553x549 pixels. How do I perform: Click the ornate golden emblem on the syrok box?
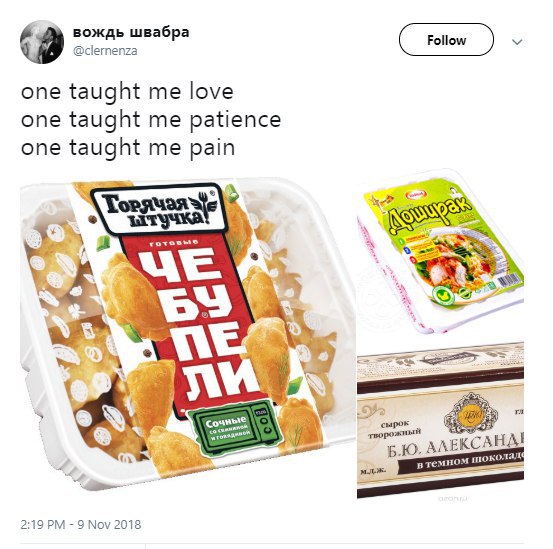(x=471, y=415)
